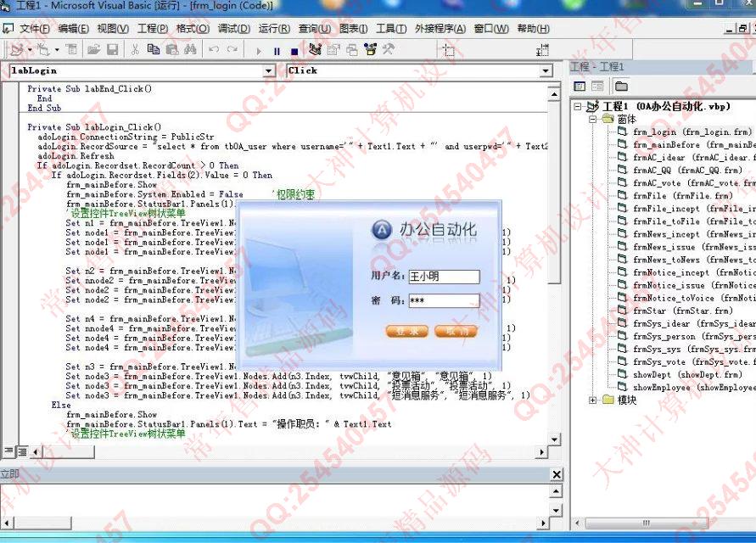Switch to Procedure View at code window bottom
Viewport: 756px width, 543px height.
click(x=8, y=451)
